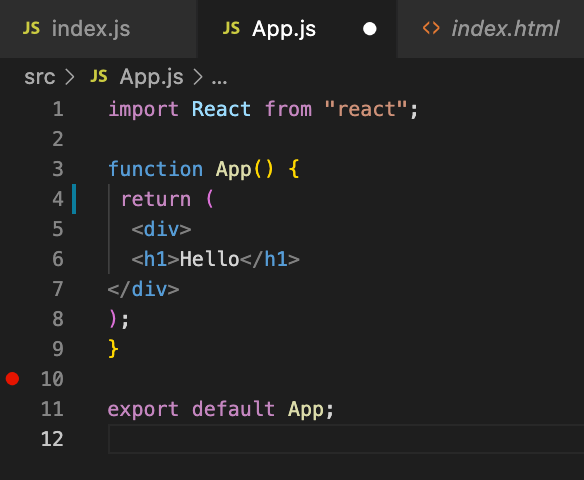Expand chevron after App.js in breadcrumb
The width and height of the screenshot is (584, 480).
[198, 77]
